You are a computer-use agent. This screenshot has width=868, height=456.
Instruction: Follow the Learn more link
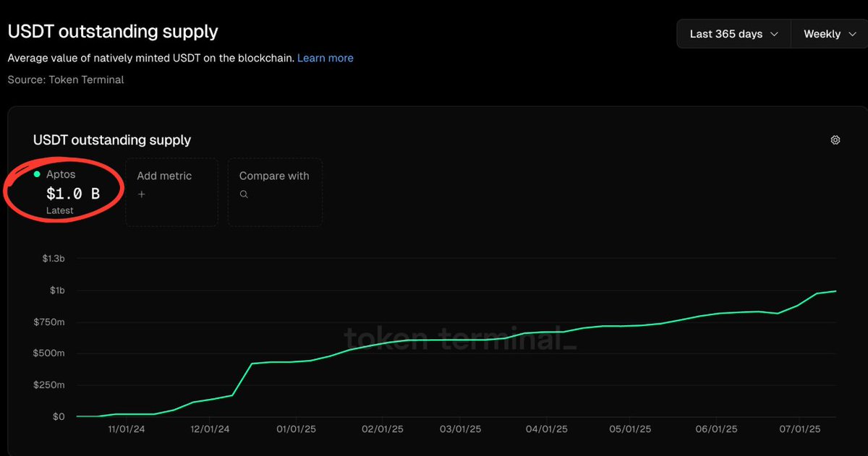(x=325, y=58)
